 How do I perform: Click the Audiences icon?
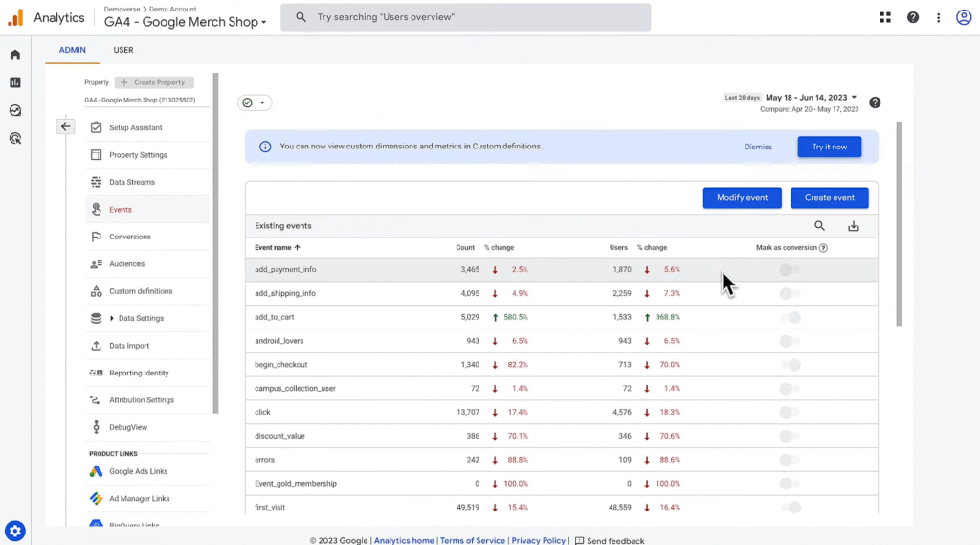click(x=96, y=264)
